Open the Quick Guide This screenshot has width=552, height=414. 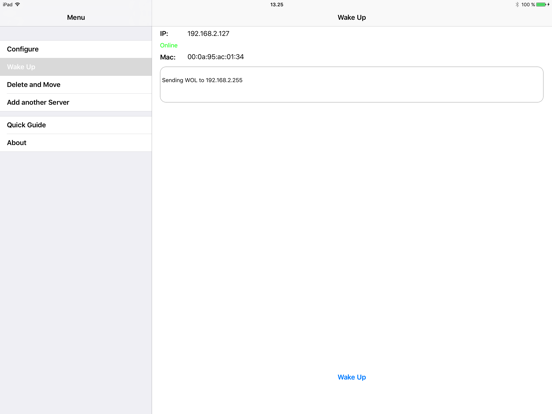coord(76,125)
